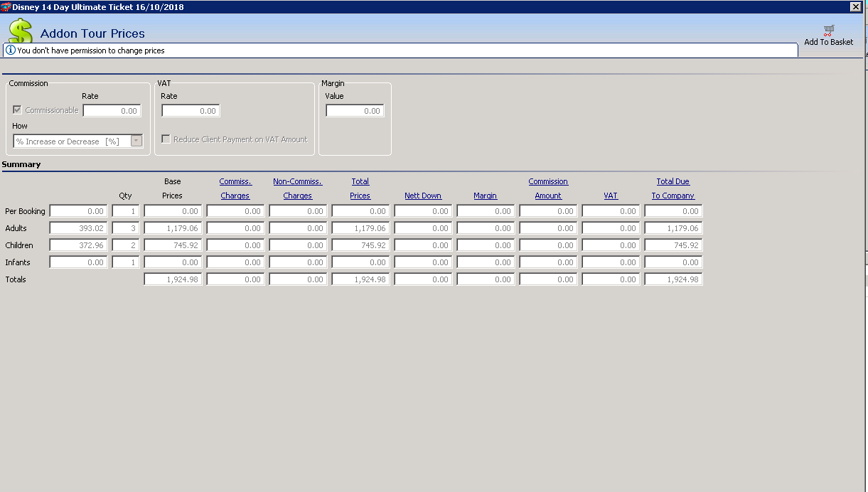
Task: Click Children Margin field
Action: pos(486,245)
